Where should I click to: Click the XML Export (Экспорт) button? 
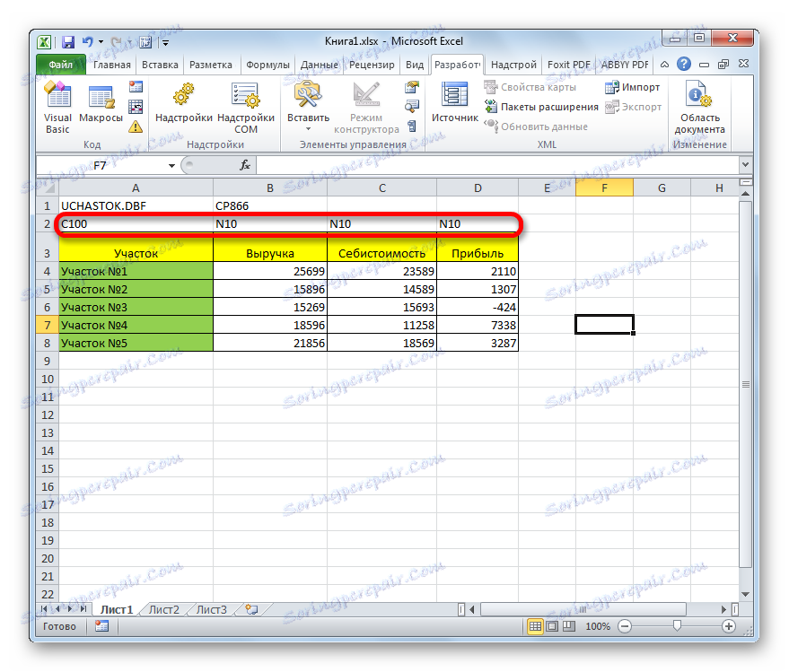click(x=634, y=107)
